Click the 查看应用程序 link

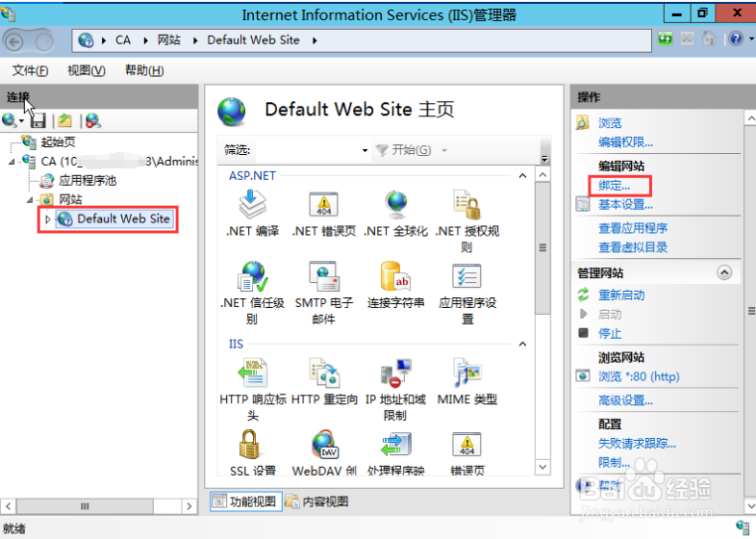click(633, 228)
